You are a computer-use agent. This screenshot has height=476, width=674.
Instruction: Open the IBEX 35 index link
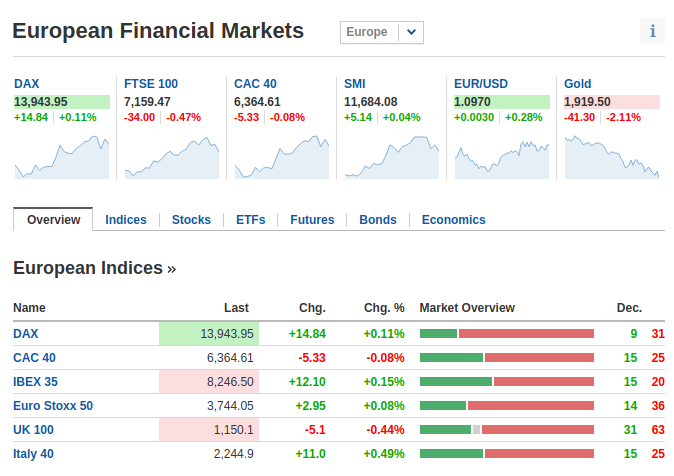pyautogui.click(x=35, y=382)
